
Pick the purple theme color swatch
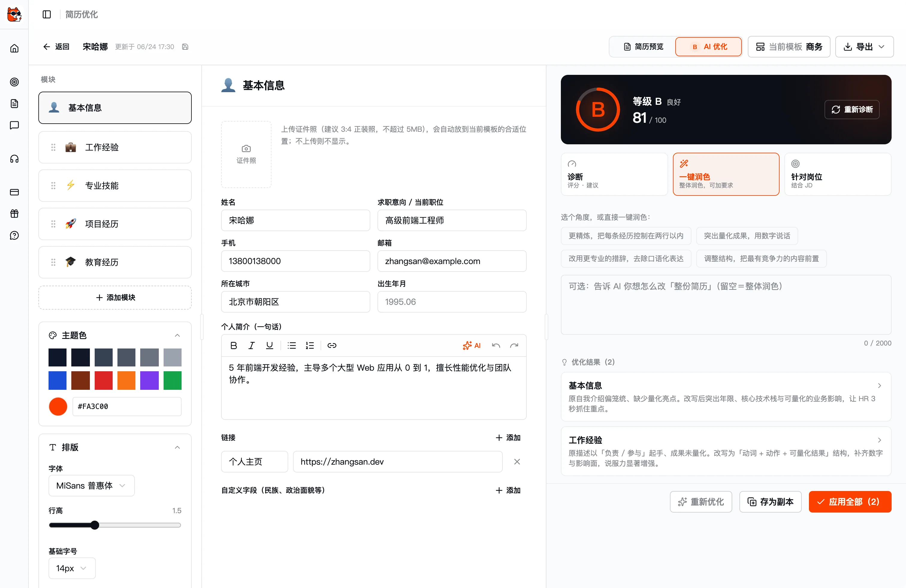(149, 380)
